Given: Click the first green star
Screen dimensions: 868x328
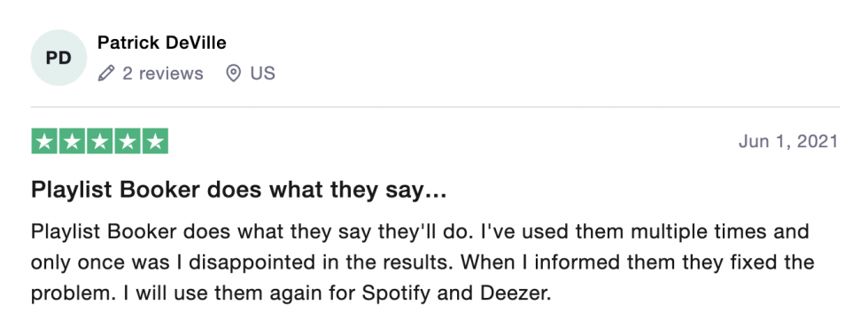Looking at the screenshot, I should click(44, 141).
